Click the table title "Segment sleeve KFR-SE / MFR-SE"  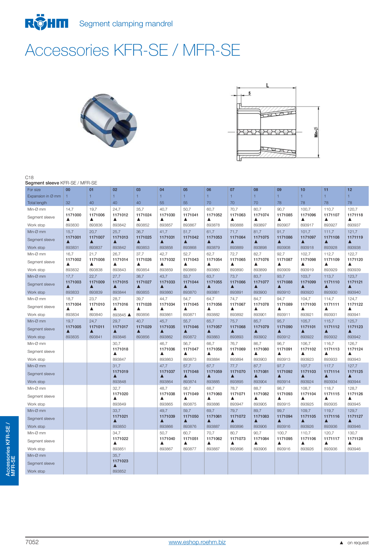point(61,183)
